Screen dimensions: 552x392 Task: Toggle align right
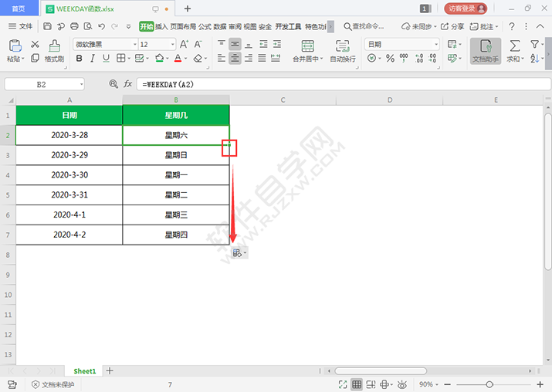click(249, 58)
